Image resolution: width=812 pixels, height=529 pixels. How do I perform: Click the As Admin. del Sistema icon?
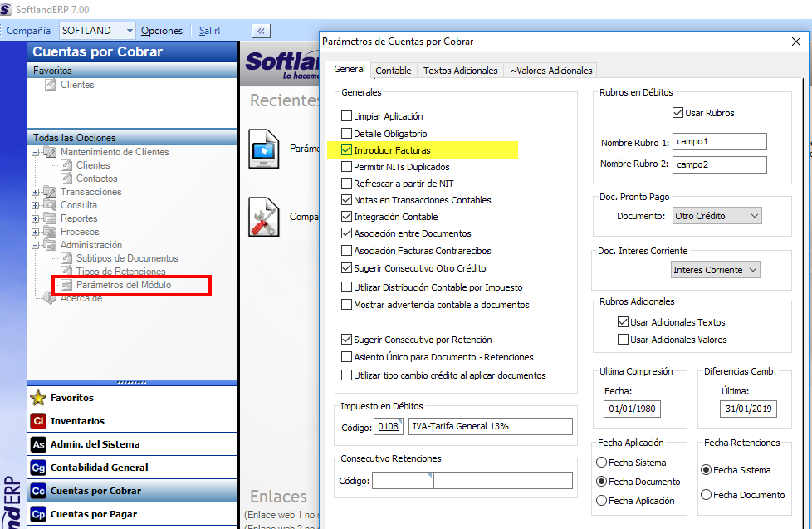click(x=38, y=444)
